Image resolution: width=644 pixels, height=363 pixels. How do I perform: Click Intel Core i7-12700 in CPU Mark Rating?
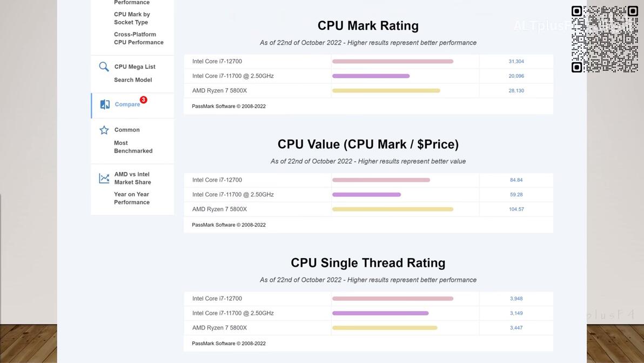pyautogui.click(x=217, y=62)
